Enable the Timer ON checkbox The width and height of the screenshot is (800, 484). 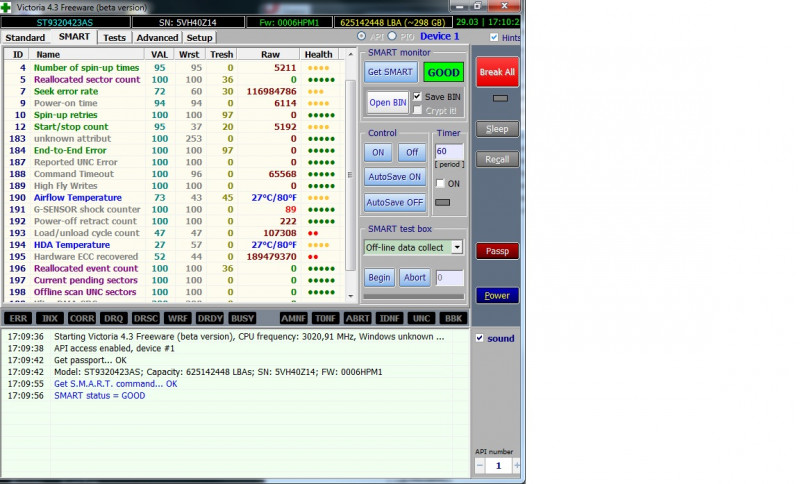(x=440, y=184)
